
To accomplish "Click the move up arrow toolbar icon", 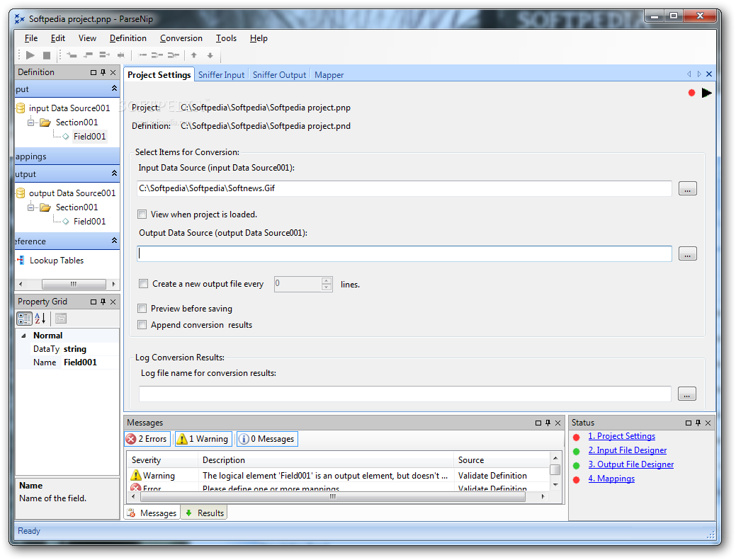I will tap(194, 55).
